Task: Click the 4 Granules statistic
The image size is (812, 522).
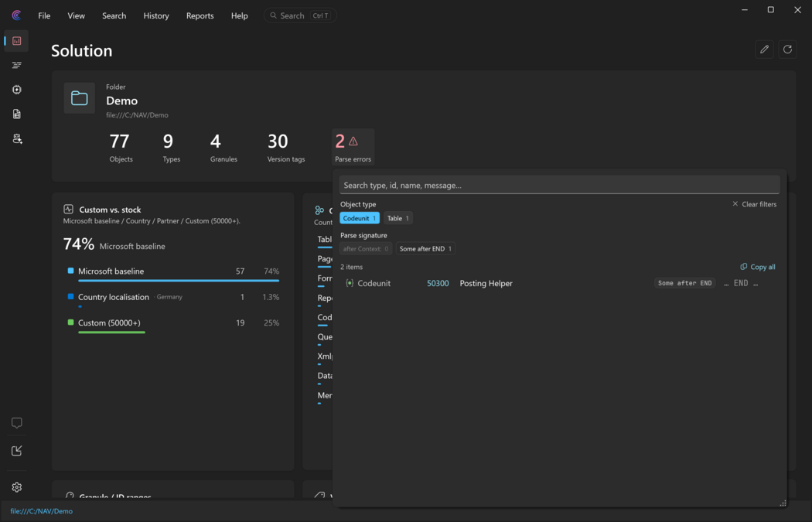Action: click(x=223, y=147)
